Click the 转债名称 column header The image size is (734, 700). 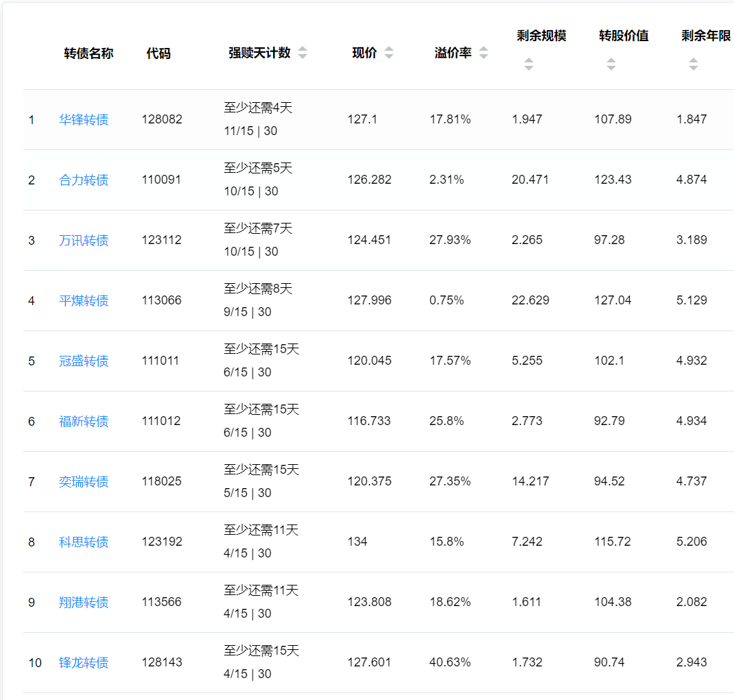tap(88, 53)
